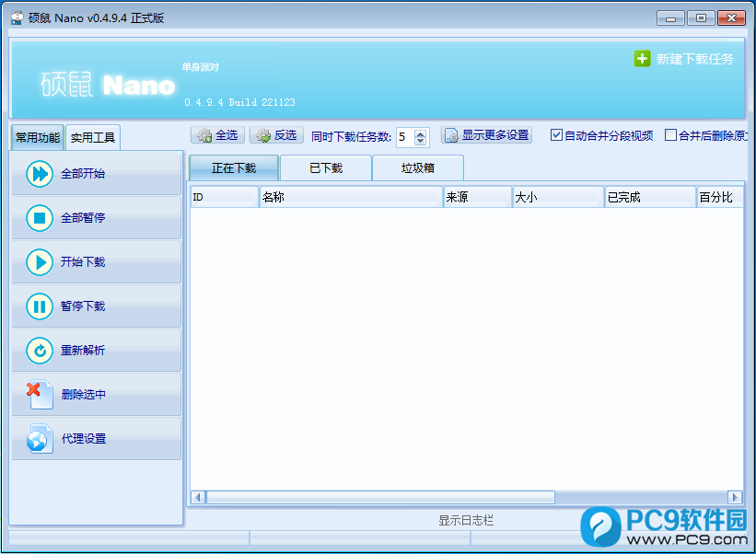Image resolution: width=756 pixels, height=554 pixels.
Task: Toggle 自动合并分段视频 checkbox
Action: 556,135
